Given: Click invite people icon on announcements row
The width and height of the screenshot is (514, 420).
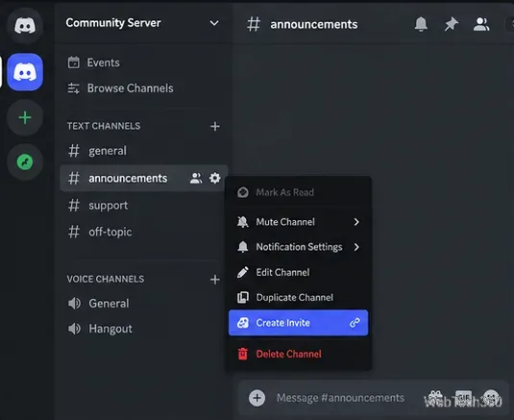Looking at the screenshot, I should coord(196,178).
